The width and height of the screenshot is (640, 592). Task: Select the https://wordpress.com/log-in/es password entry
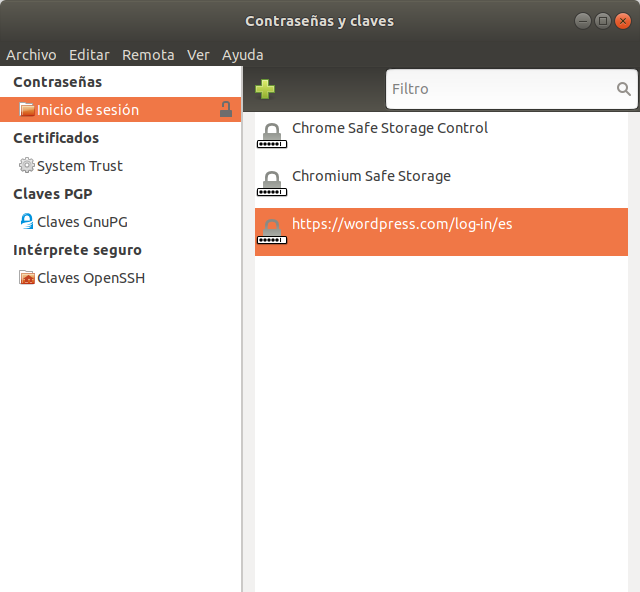point(402,225)
